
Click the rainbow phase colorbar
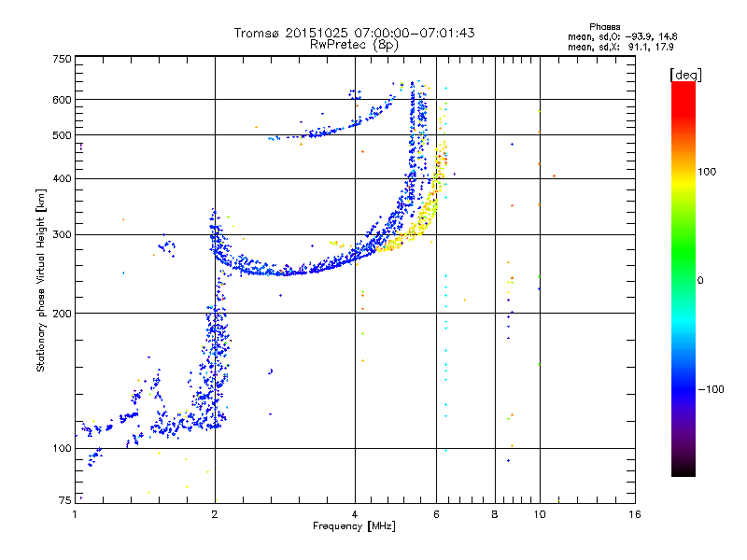coord(684,279)
